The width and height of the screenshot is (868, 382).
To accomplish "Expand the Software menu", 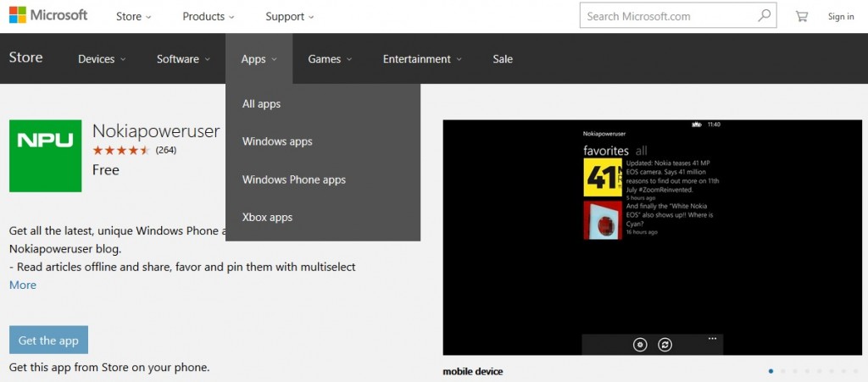I will [x=183, y=59].
